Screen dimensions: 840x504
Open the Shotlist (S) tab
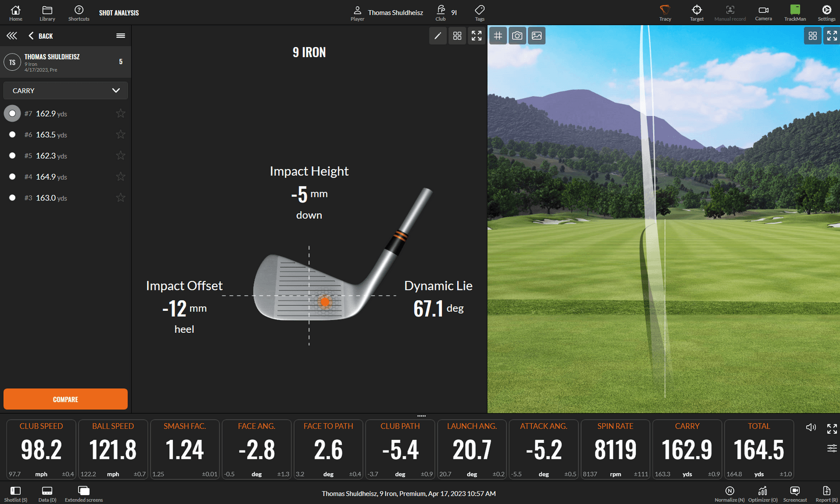pyautogui.click(x=15, y=492)
